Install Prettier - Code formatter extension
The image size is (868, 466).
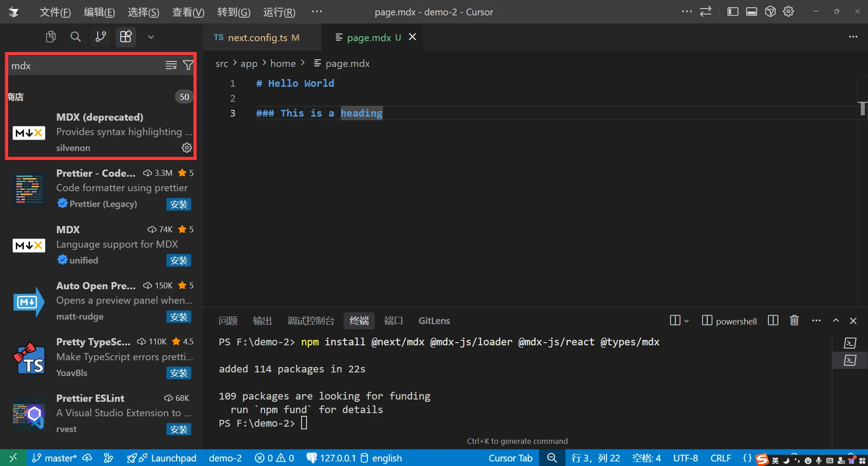pos(179,204)
